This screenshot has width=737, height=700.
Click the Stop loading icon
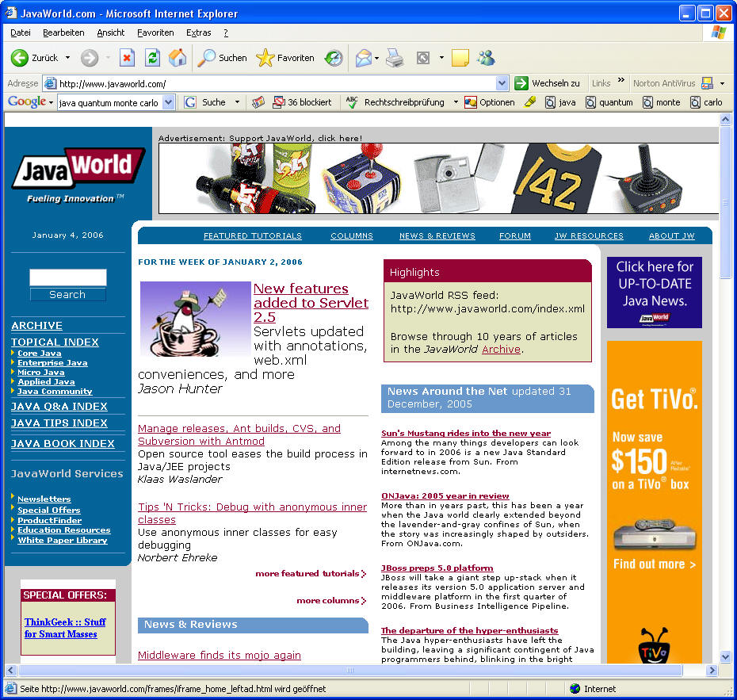click(127, 58)
